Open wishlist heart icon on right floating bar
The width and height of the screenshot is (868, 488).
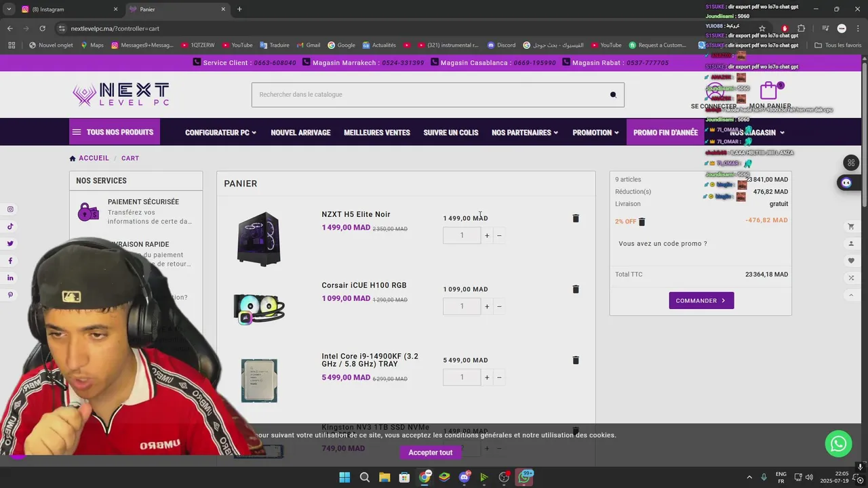[x=851, y=261]
